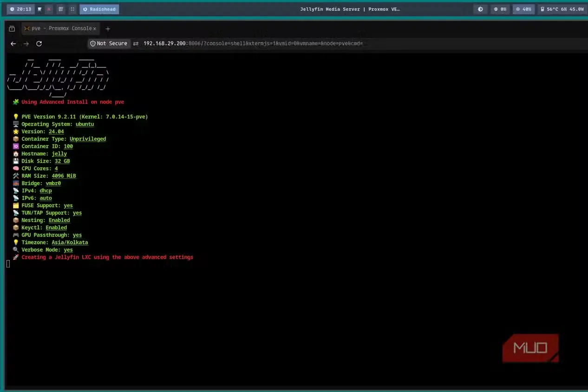Click the fullscreen brackets icon in top bar

(x=72, y=9)
